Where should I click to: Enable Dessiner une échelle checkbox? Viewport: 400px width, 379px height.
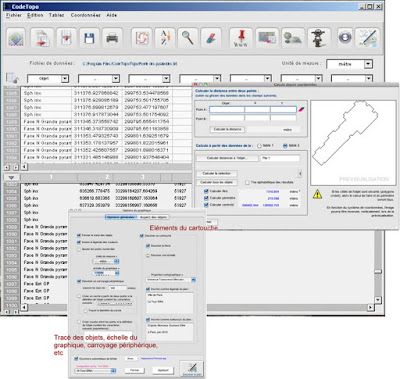coord(148,255)
